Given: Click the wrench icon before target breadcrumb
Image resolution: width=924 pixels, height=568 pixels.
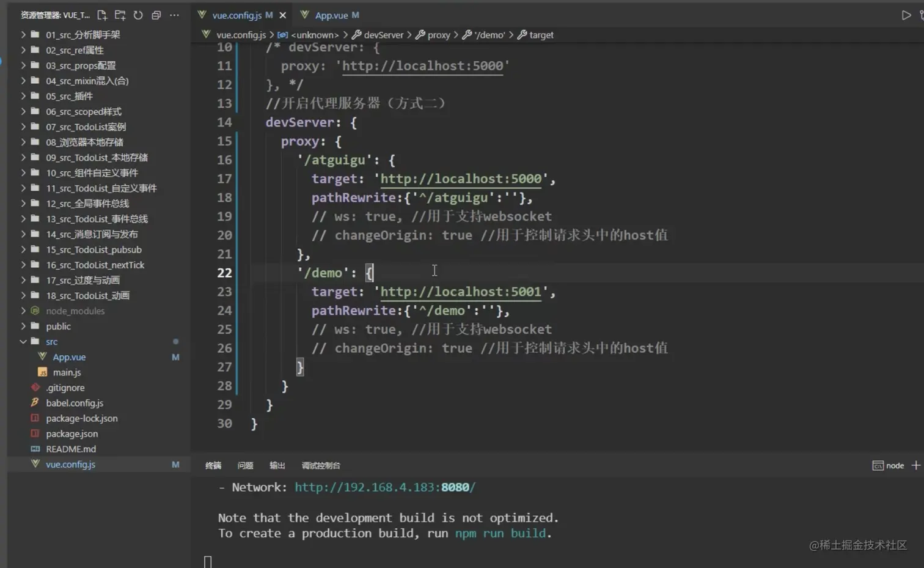Looking at the screenshot, I should tap(522, 35).
